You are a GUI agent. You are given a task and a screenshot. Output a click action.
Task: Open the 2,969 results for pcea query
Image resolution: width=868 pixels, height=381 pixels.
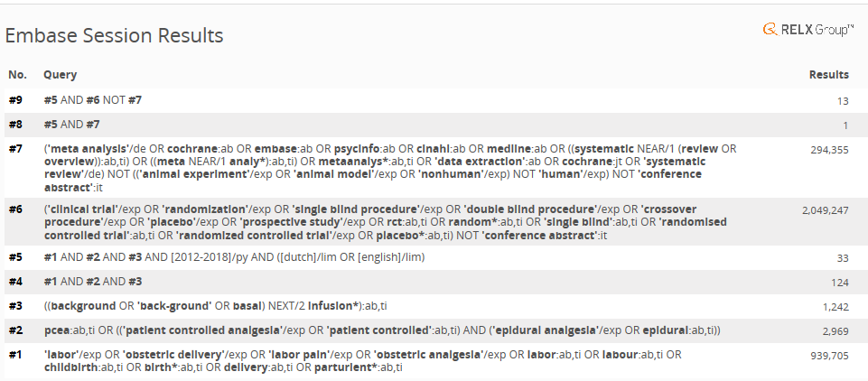coord(835,331)
